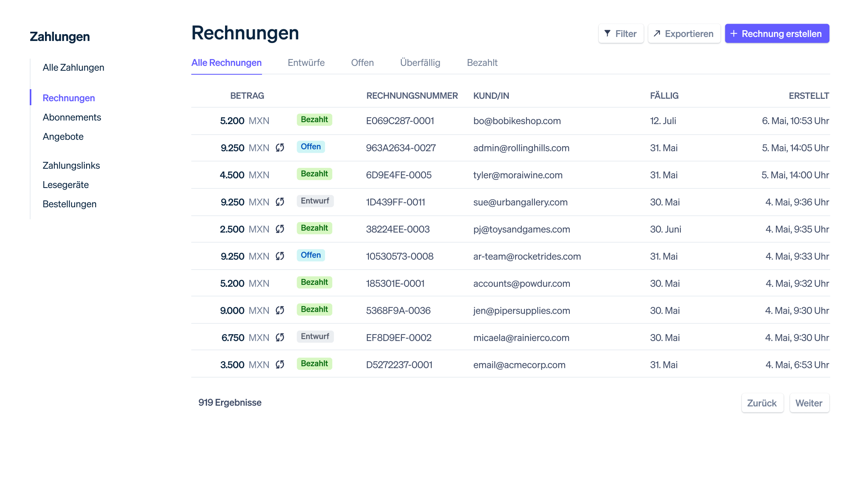Click the recurring icon for 38224EE-0003

click(x=280, y=229)
